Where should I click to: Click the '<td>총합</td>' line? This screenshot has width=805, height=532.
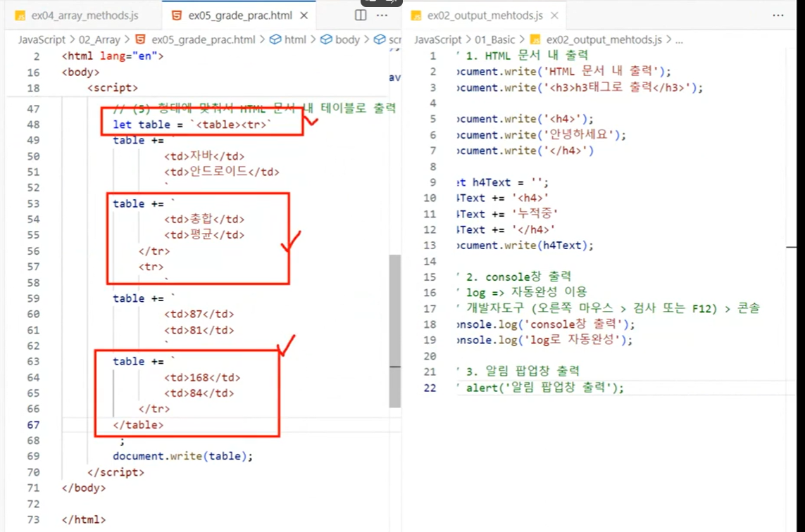(204, 219)
